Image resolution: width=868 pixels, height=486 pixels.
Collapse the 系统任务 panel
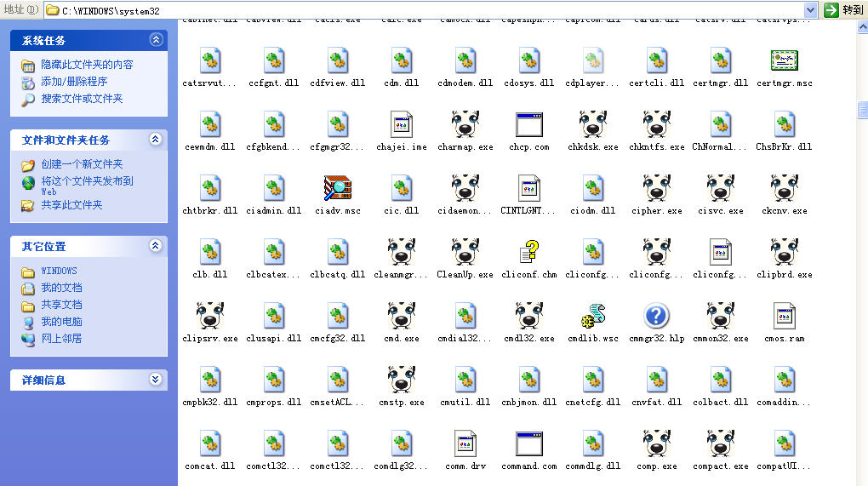pyautogui.click(x=156, y=39)
